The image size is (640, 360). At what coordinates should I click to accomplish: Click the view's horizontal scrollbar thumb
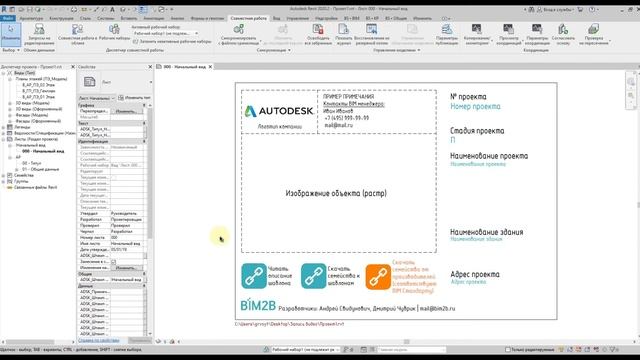pos(407,342)
